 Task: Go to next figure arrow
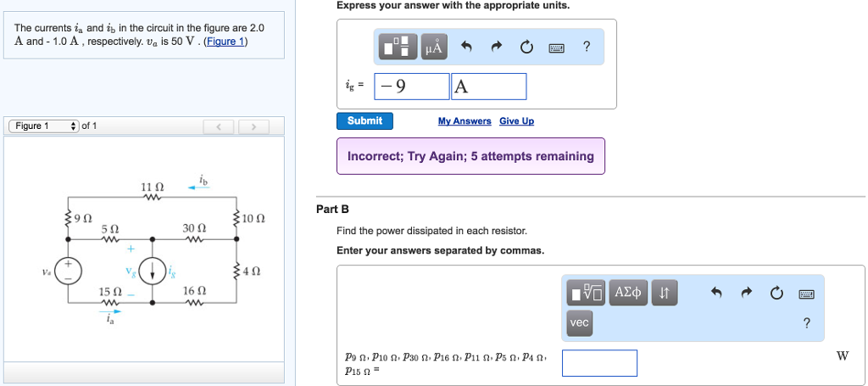click(x=253, y=126)
